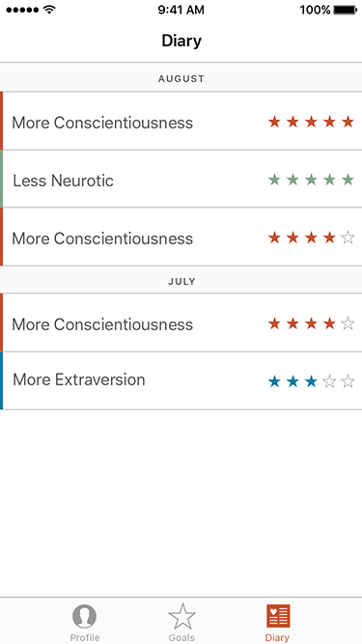Tap the JULY section header

pos(181,281)
